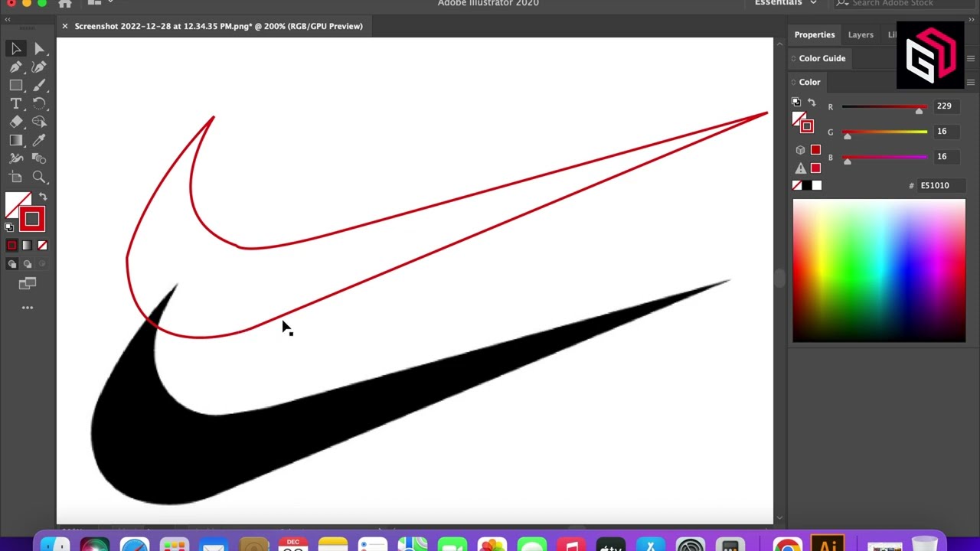The height and width of the screenshot is (551, 980).
Task: Select the Gradient tool
Action: click(x=16, y=140)
